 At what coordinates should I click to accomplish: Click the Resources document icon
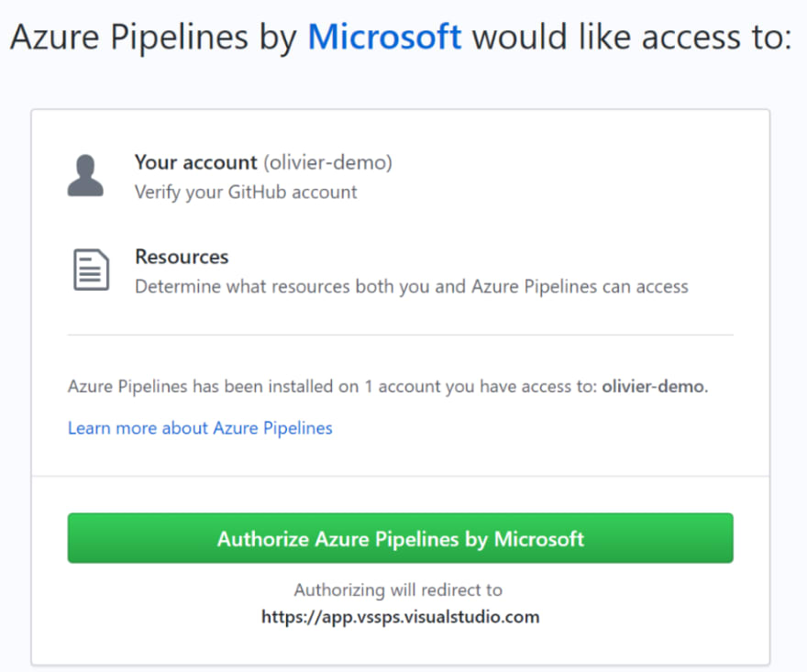click(91, 270)
